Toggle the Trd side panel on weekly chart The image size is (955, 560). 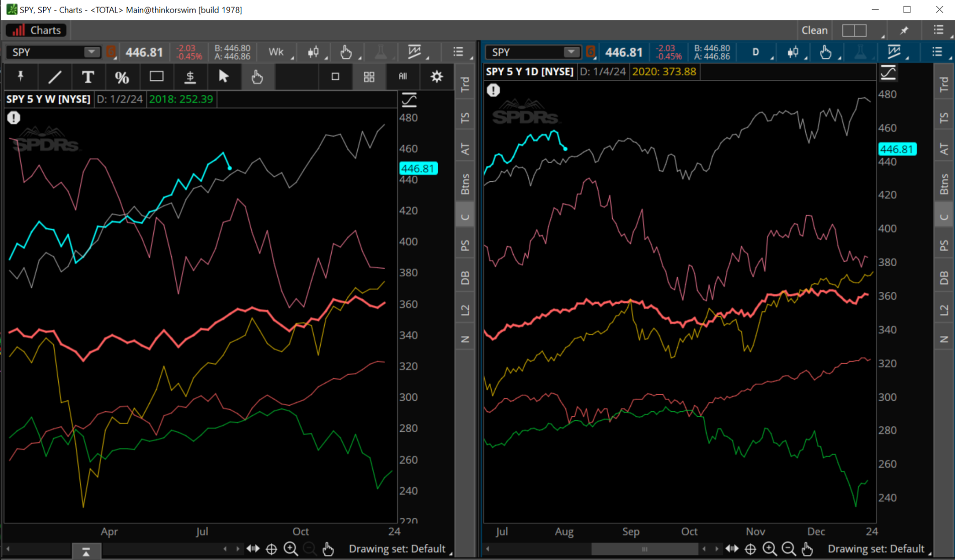coord(465,84)
